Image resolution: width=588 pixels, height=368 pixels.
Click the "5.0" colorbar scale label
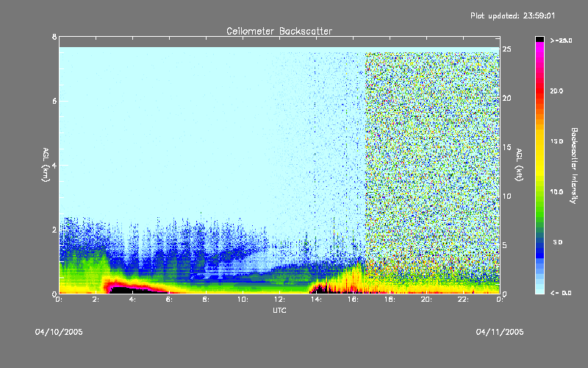pos(558,242)
